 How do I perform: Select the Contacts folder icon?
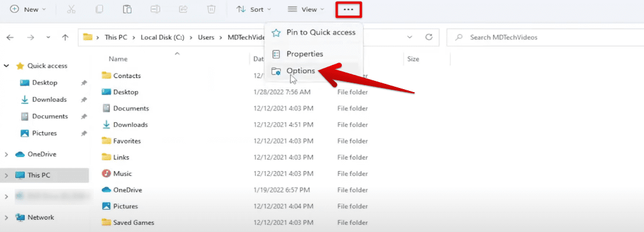pyautogui.click(x=107, y=76)
